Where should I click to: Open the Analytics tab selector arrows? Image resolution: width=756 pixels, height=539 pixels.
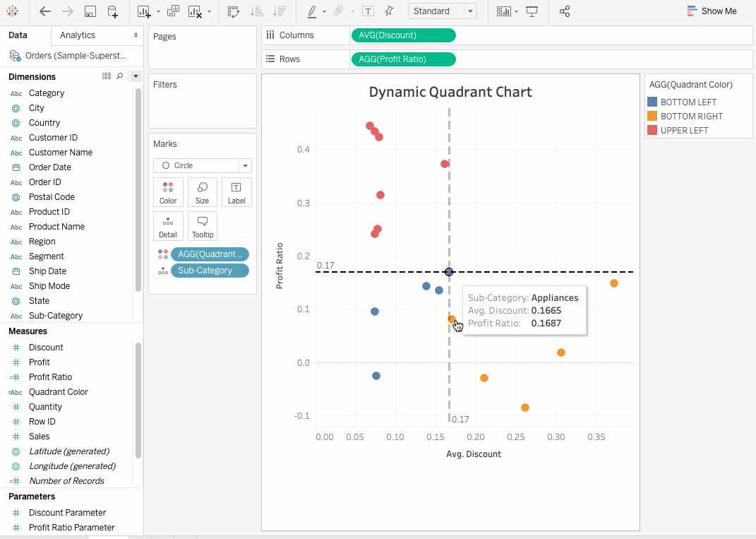point(136,35)
